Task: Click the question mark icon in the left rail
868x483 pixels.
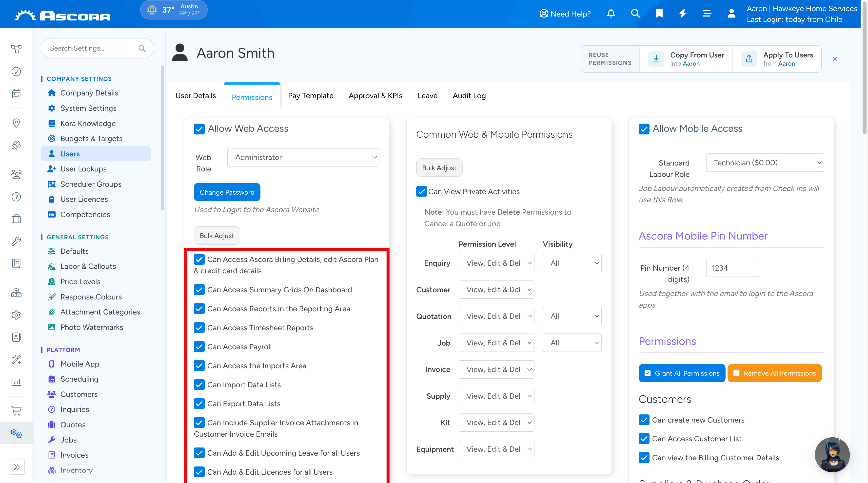Action: [x=16, y=197]
